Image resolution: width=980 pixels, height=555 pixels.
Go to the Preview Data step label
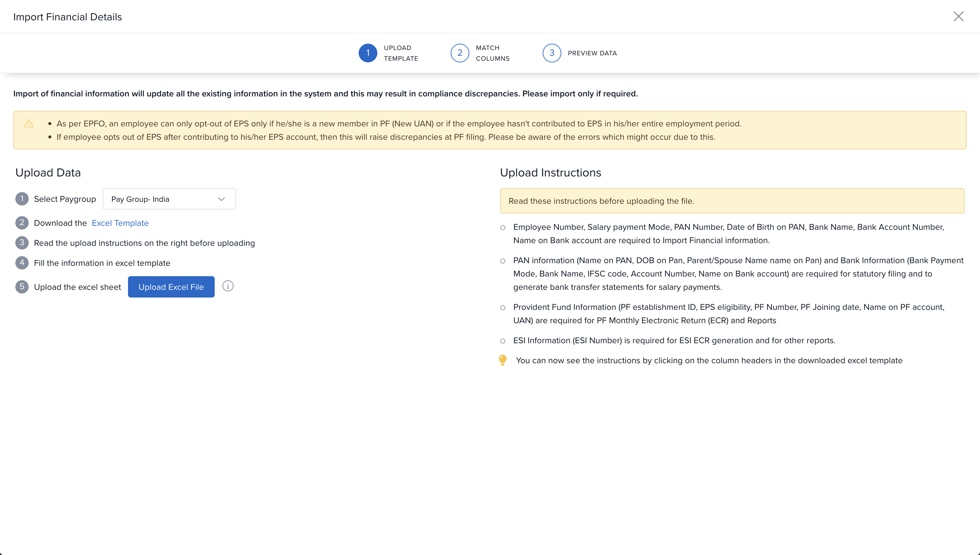pos(592,53)
